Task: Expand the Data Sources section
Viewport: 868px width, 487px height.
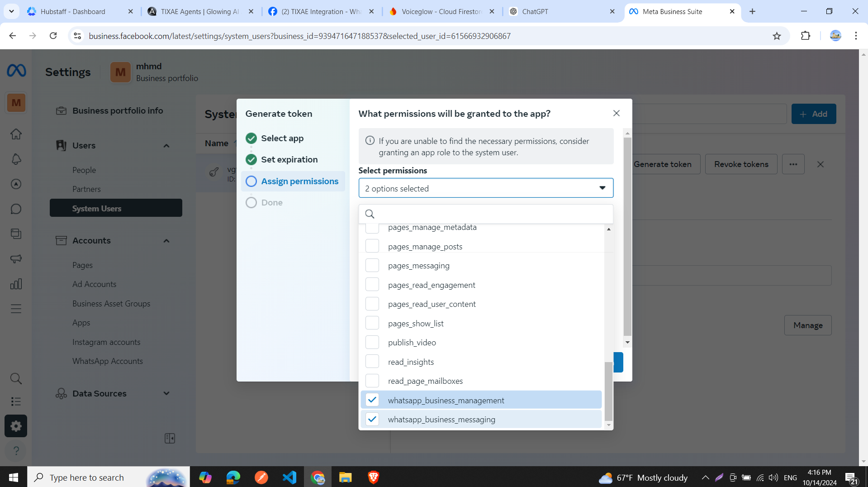Action: coord(166,393)
